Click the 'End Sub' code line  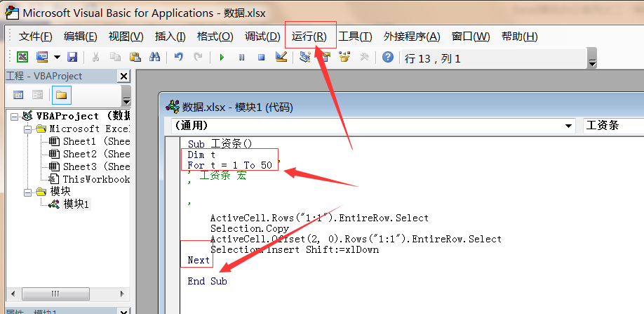(207, 281)
